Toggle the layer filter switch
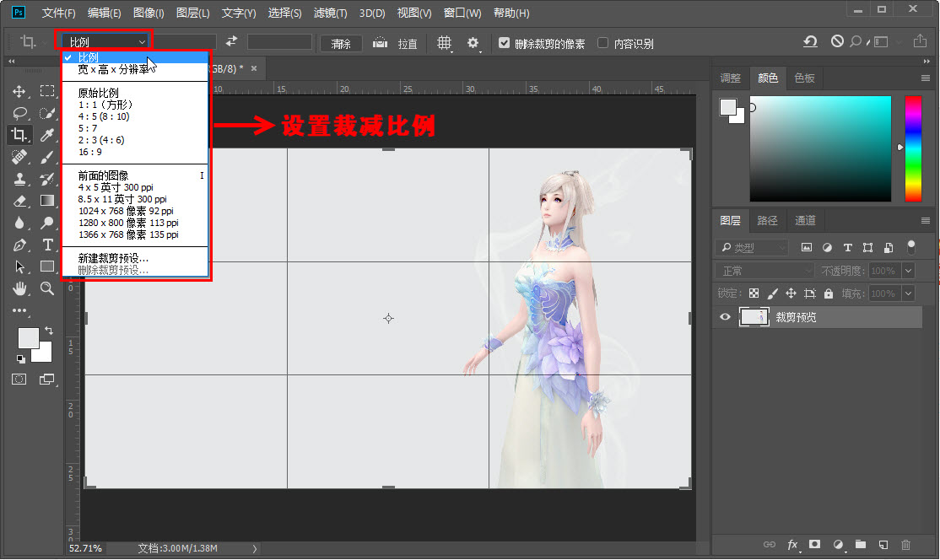The width and height of the screenshot is (940, 560). click(x=911, y=247)
